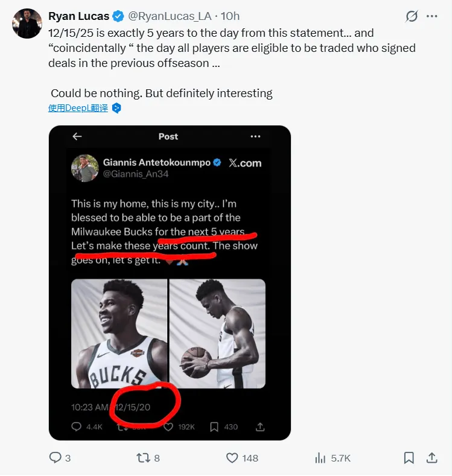452x476 pixels.
Task: Like the post with 148 likes
Action: (232, 458)
